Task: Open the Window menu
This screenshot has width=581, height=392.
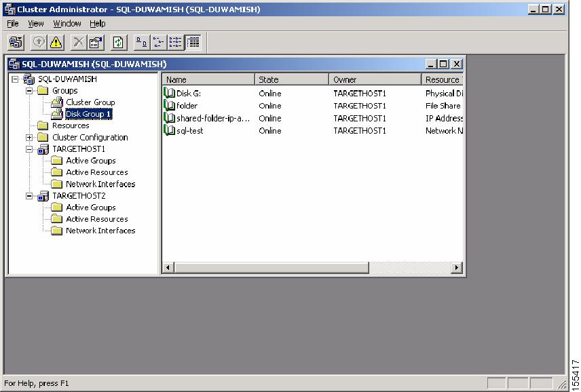Action: click(x=67, y=24)
